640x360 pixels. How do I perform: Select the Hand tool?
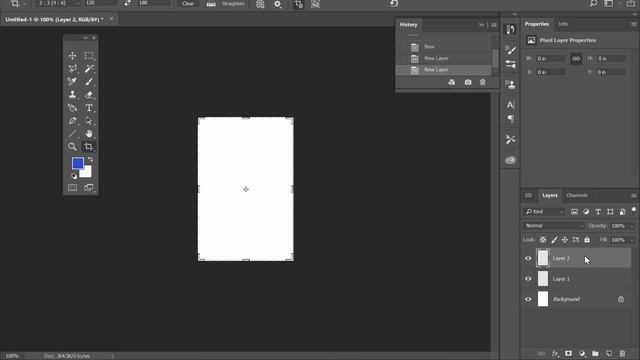pyautogui.click(x=89, y=133)
